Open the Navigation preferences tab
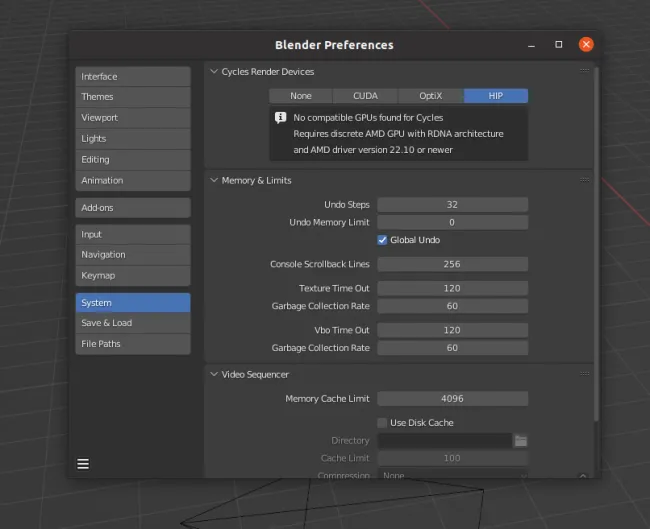650x529 pixels. click(133, 255)
